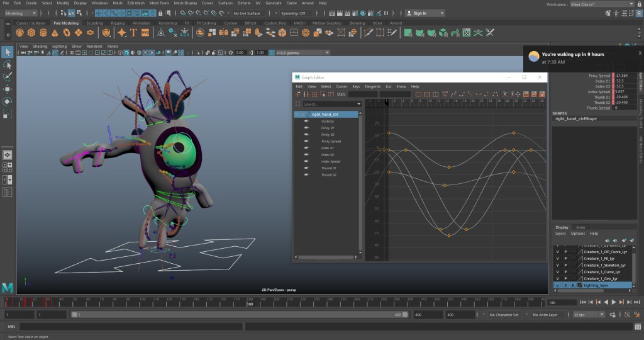The height and width of the screenshot is (340, 644).
Task: Click the polygon Type text tool
Action: click(x=133, y=32)
